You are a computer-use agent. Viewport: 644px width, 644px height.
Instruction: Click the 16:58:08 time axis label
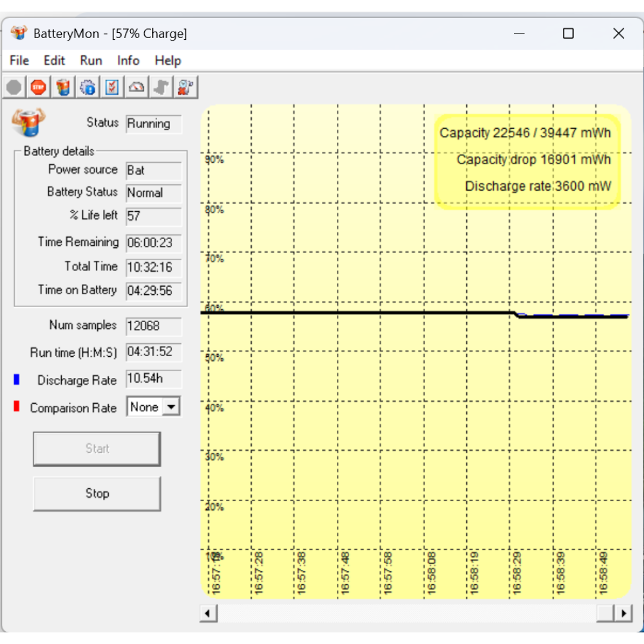431,573
